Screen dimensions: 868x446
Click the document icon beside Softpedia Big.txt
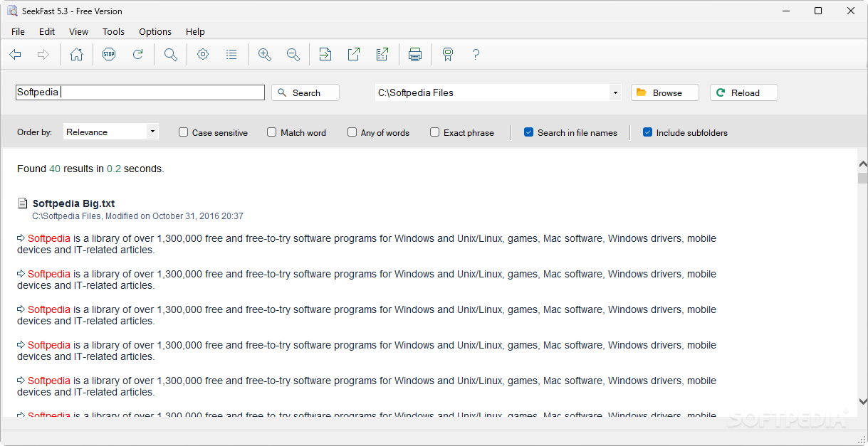coord(23,203)
